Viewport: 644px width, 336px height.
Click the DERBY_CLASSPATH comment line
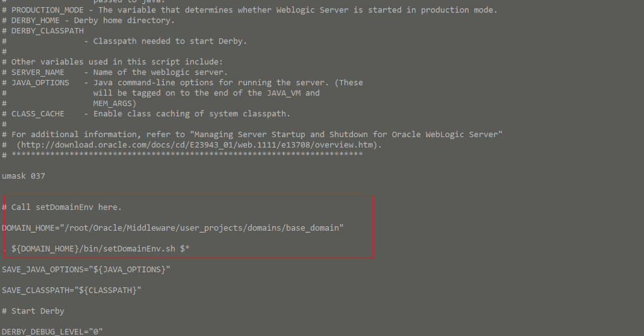(x=43, y=31)
